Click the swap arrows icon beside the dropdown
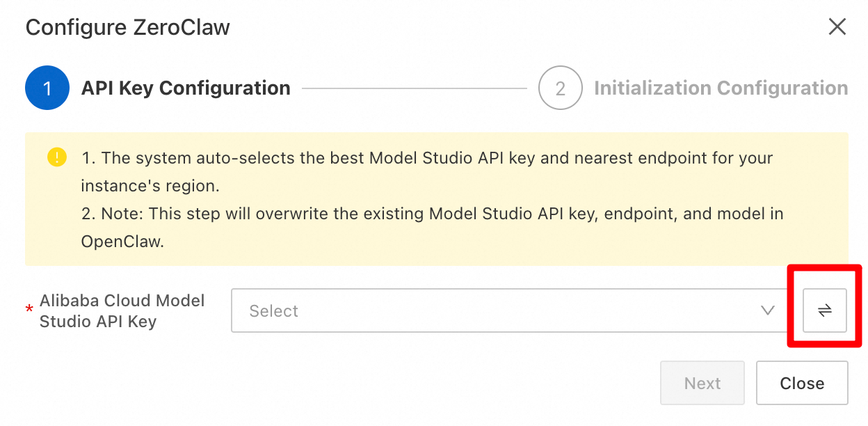The width and height of the screenshot is (868, 426). tap(825, 310)
